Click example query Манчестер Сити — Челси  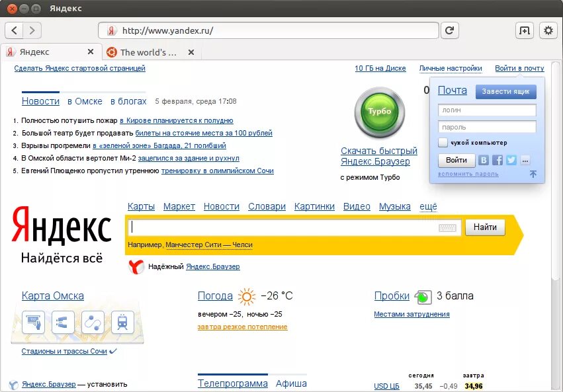click(209, 245)
